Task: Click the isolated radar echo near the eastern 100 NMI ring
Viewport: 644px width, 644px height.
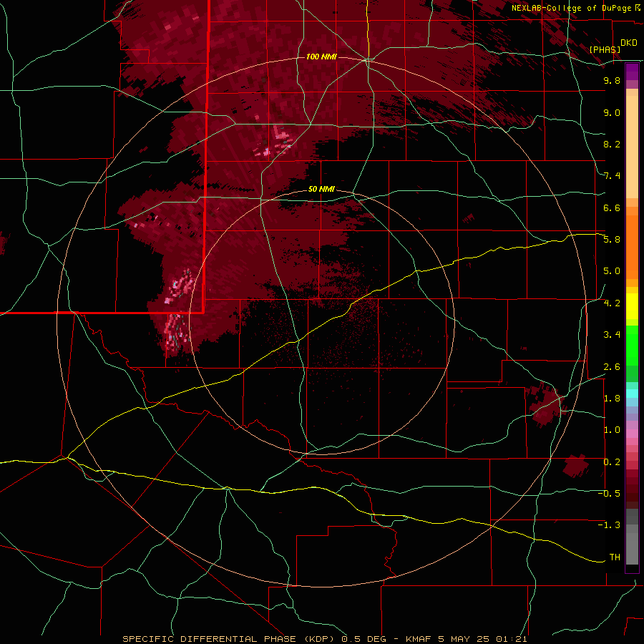Action: click(x=546, y=405)
